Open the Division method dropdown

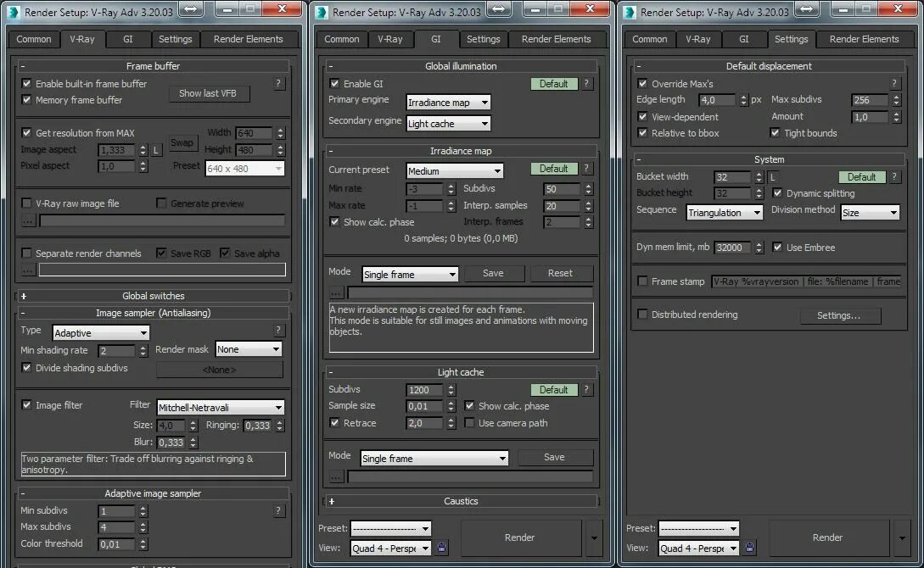tap(871, 213)
